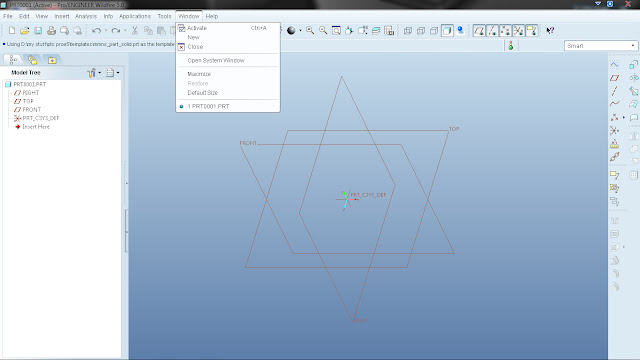The image size is (640, 360).
Task: Toggle datum planes display on or off
Action: (x=479, y=31)
